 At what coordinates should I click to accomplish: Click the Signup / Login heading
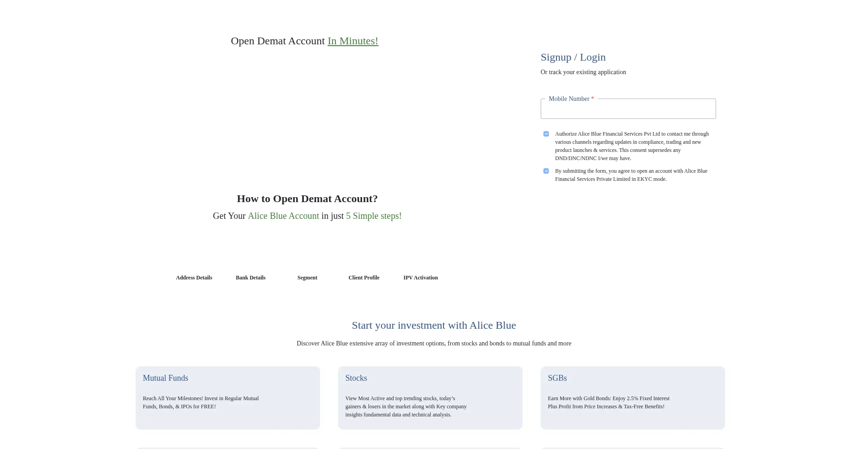point(573,57)
